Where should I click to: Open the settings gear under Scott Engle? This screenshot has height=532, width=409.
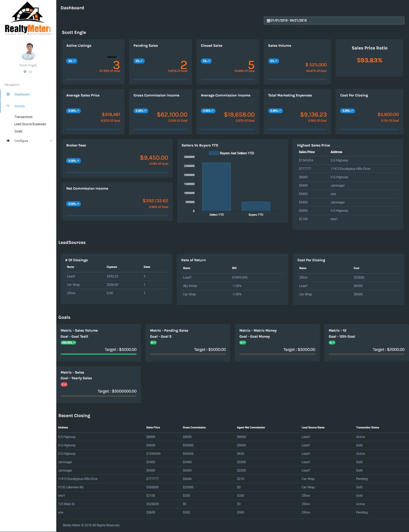pyautogui.click(x=25, y=72)
